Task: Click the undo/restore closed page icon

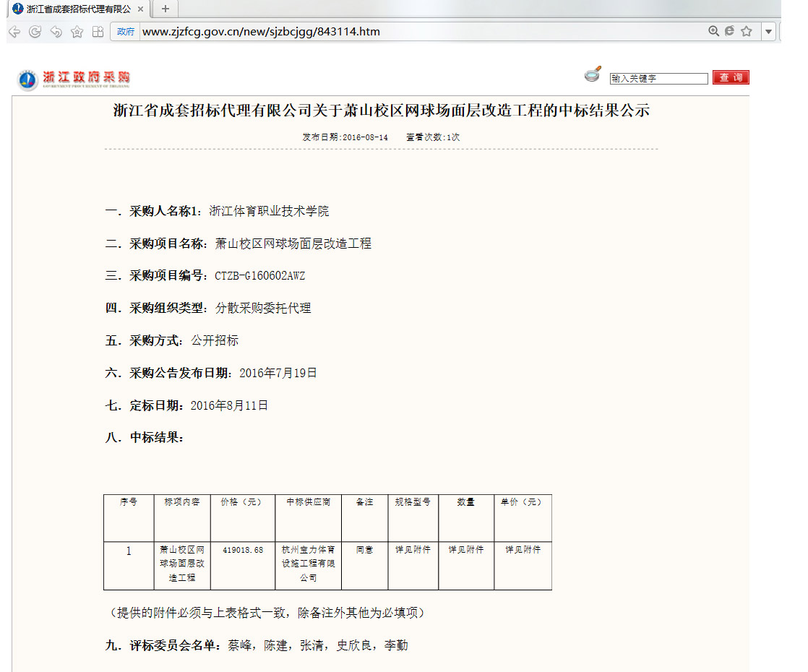Action: pyautogui.click(x=56, y=32)
